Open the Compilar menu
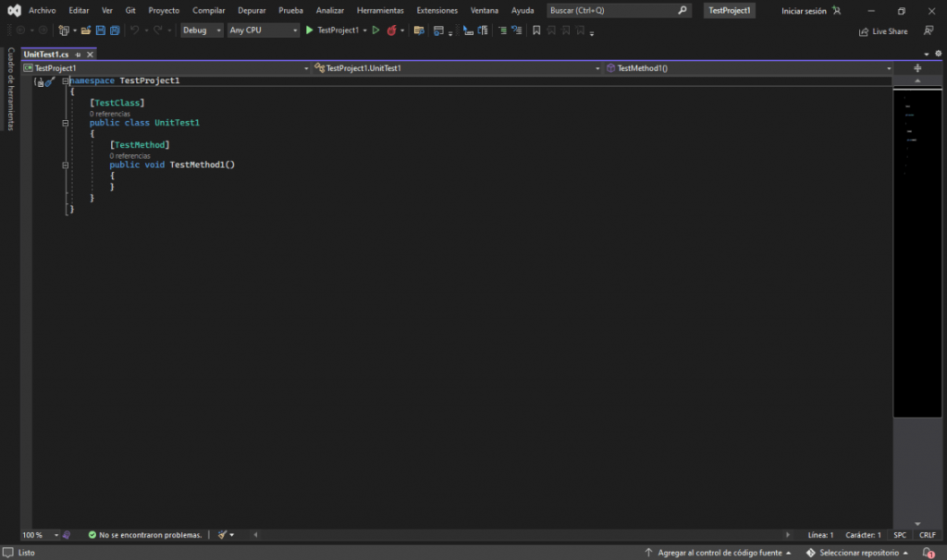The width and height of the screenshot is (947, 560). pos(208,10)
